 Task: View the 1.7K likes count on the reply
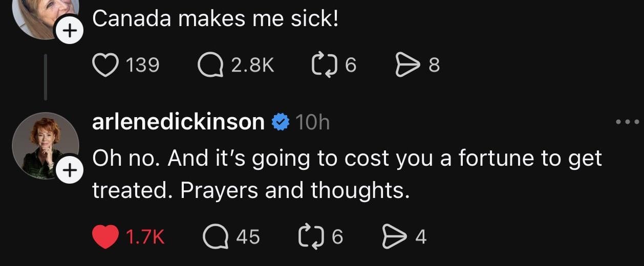point(145,237)
